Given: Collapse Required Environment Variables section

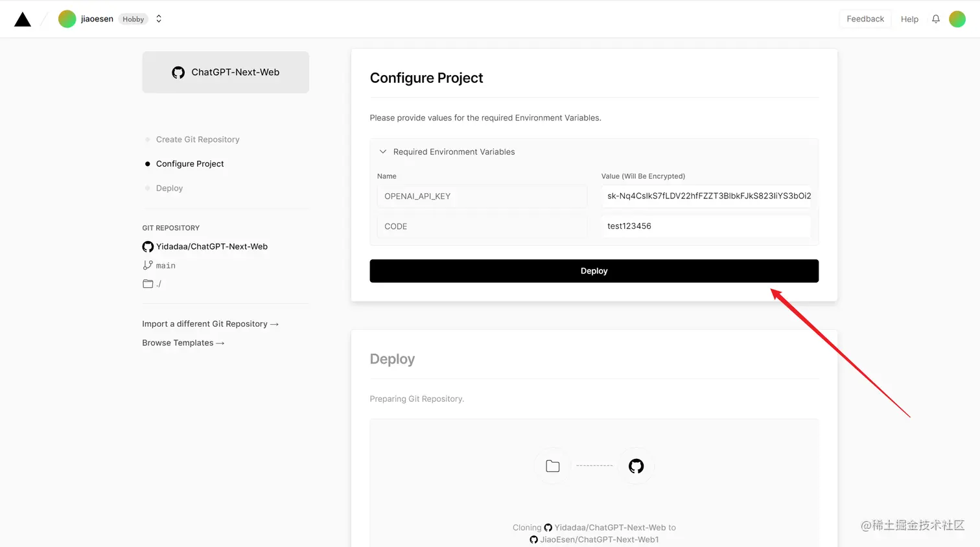Looking at the screenshot, I should tap(383, 152).
